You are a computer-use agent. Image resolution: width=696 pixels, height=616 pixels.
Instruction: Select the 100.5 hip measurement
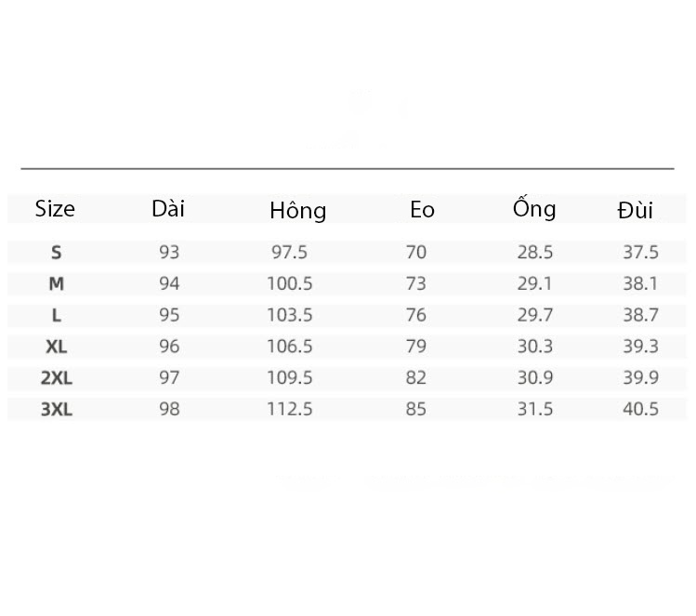click(x=289, y=283)
